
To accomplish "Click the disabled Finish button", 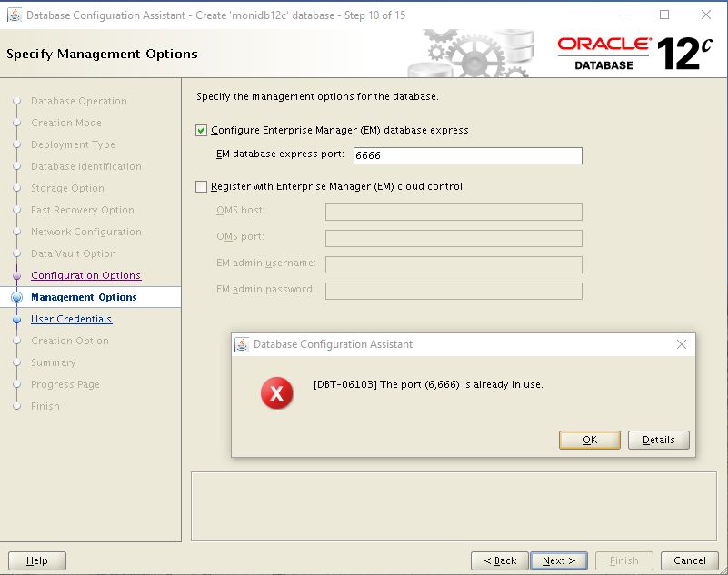I will (x=624, y=560).
